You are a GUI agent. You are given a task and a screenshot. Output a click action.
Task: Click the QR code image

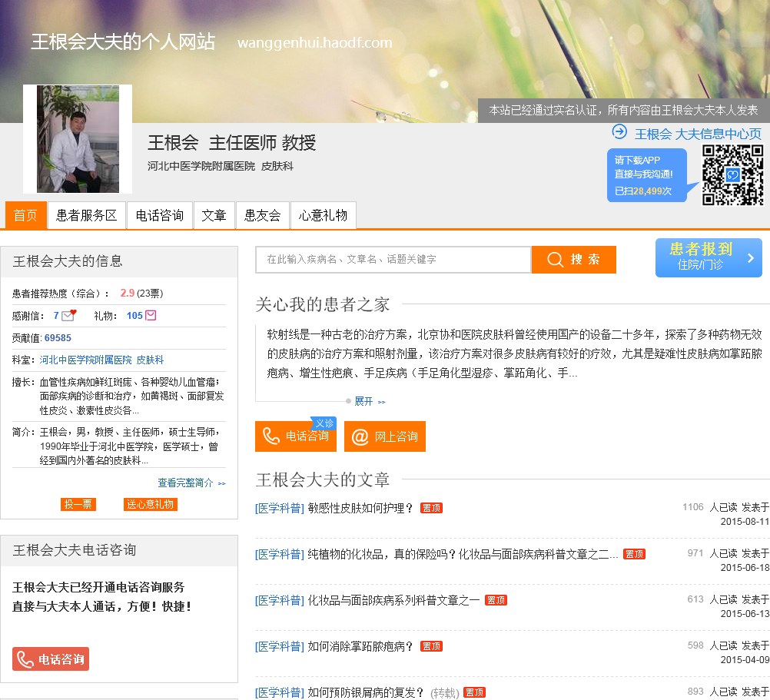pyautogui.click(x=732, y=174)
